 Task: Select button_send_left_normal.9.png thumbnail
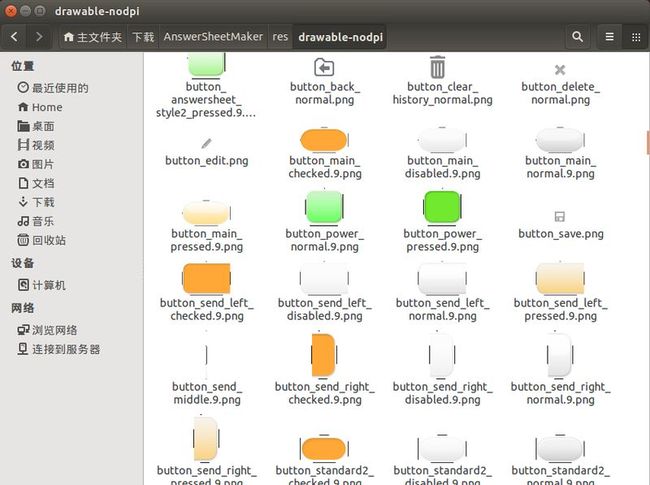[x=442, y=279]
